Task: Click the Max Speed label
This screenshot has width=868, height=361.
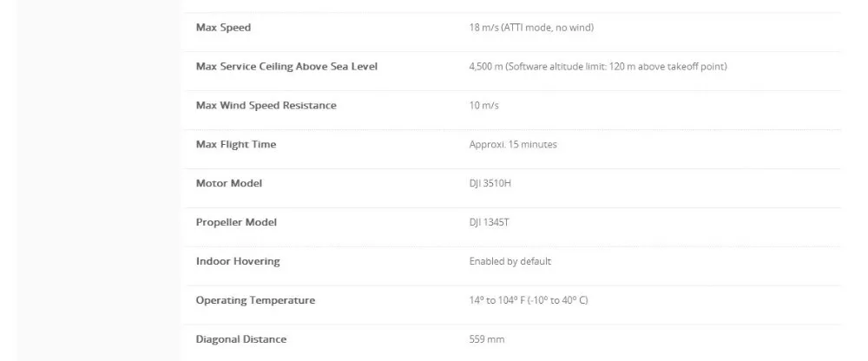Action: (x=223, y=28)
